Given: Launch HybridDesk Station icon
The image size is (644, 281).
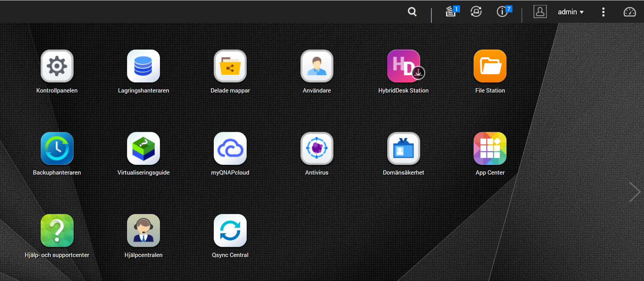Looking at the screenshot, I should (x=404, y=66).
